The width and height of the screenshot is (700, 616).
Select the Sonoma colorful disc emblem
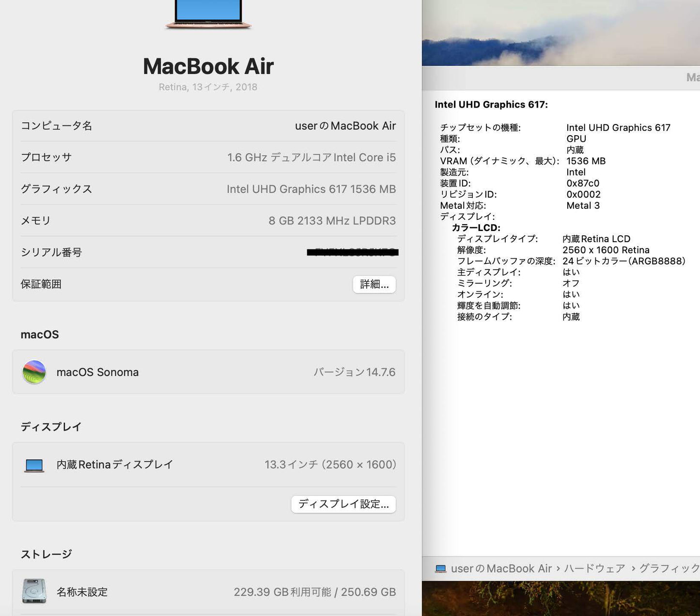pyautogui.click(x=34, y=372)
